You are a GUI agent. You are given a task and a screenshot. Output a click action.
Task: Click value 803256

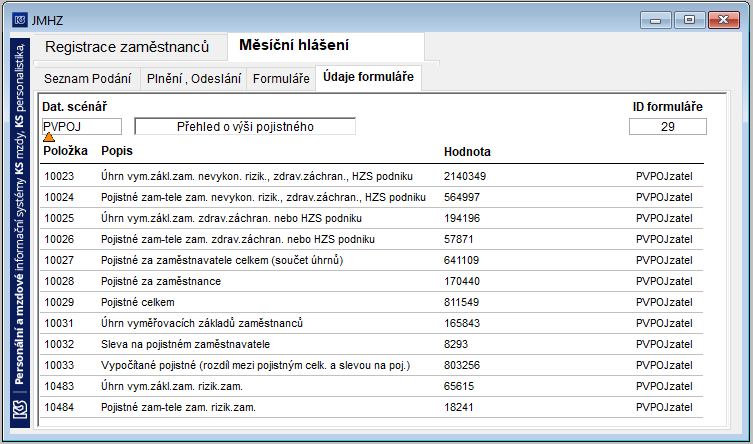coord(462,365)
